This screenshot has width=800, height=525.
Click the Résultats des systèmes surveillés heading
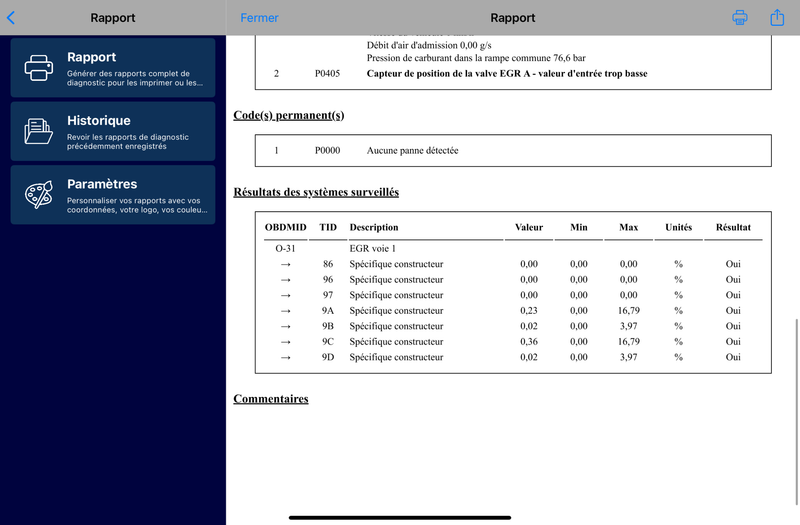coord(315,192)
